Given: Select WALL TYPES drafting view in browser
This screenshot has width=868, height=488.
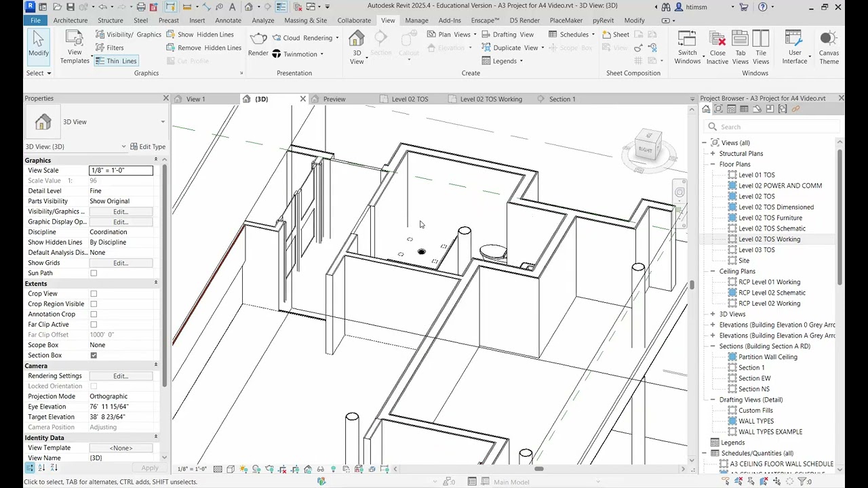Looking at the screenshot, I should (755, 421).
